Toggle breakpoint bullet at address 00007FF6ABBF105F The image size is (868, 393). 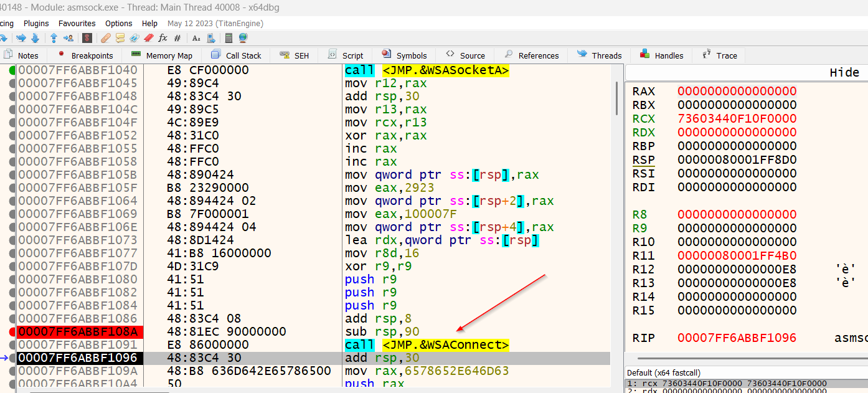[12, 187]
